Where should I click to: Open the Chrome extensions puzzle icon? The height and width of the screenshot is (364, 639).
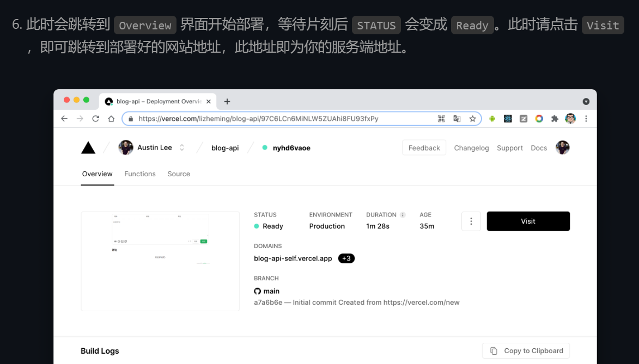click(555, 119)
